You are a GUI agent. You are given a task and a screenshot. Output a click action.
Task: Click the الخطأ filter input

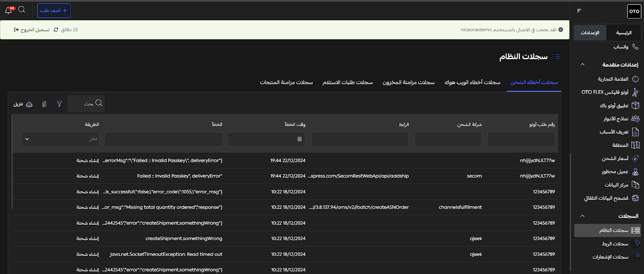click(163, 139)
